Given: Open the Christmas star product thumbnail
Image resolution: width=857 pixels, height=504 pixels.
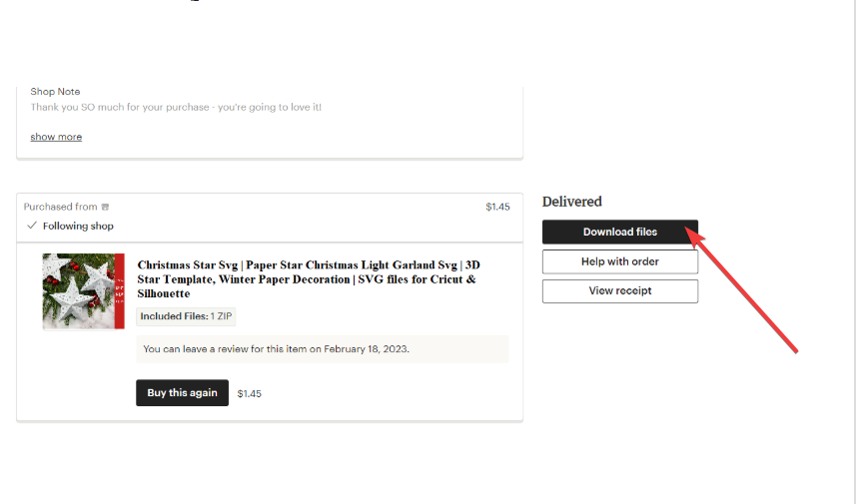Looking at the screenshot, I should (80, 290).
